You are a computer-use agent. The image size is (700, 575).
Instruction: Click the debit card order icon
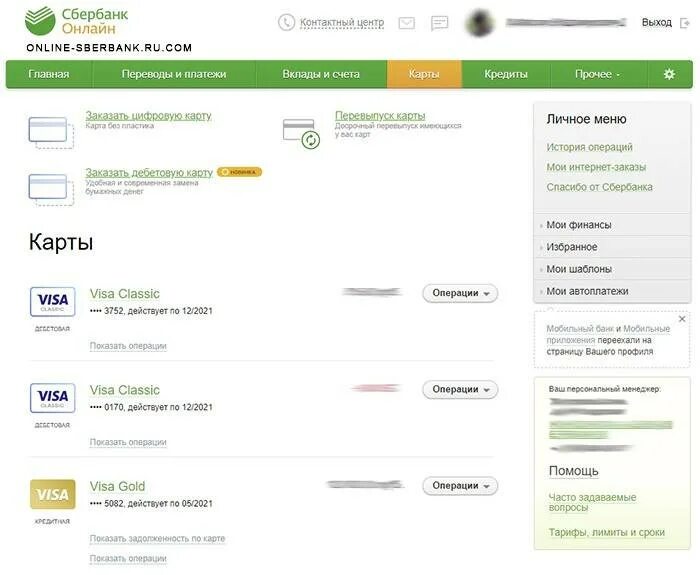pos(51,189)
